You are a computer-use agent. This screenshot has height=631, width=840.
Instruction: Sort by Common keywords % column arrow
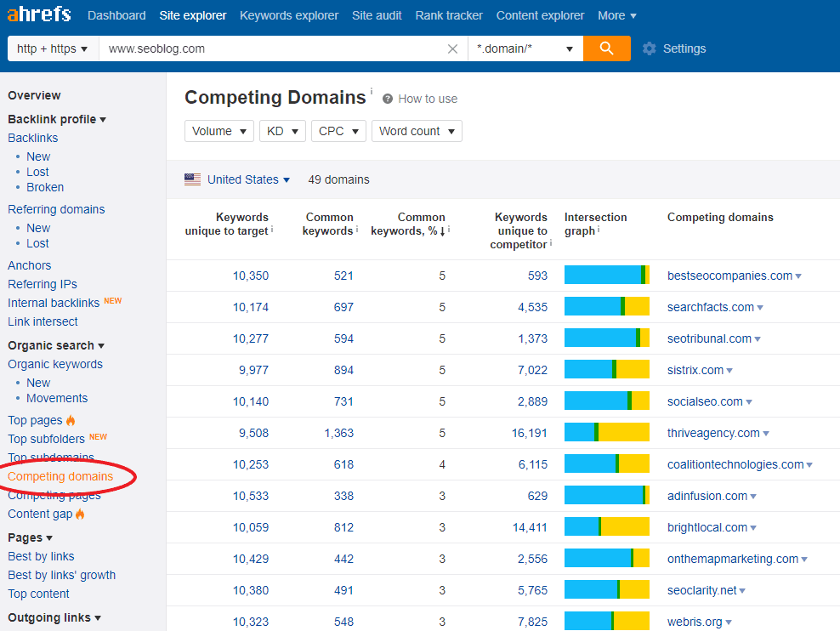click(442, 231)
